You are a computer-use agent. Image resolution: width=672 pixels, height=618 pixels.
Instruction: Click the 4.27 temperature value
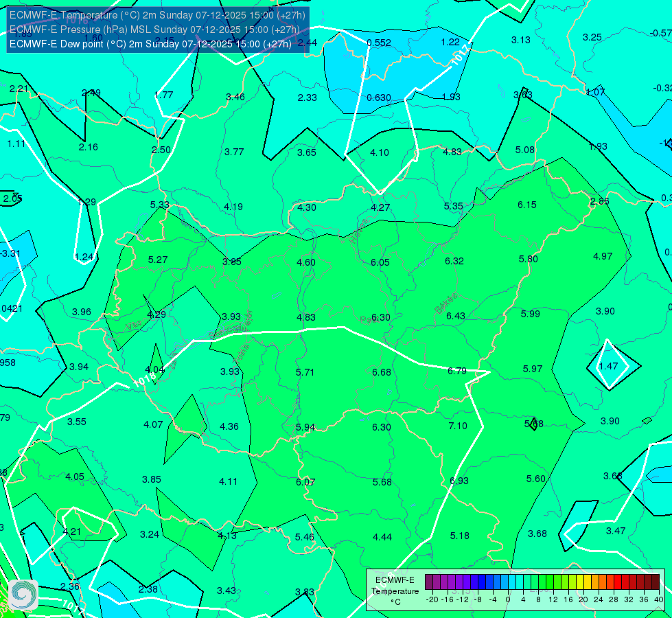point(380,208)
